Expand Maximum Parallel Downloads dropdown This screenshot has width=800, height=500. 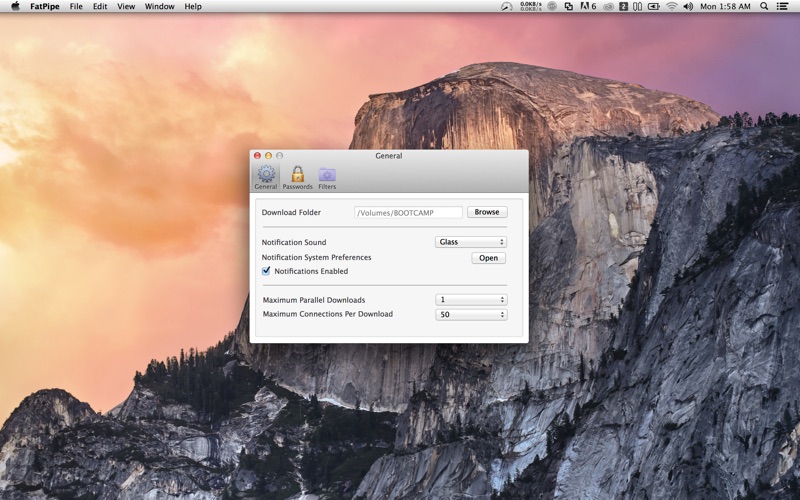pyautogui.click(x=470, y=300)
